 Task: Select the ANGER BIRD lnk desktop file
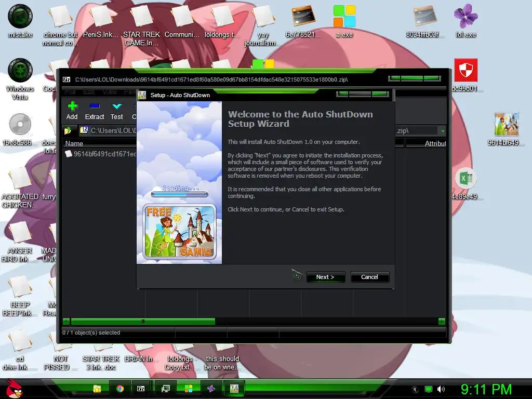[x=20, y=242]
